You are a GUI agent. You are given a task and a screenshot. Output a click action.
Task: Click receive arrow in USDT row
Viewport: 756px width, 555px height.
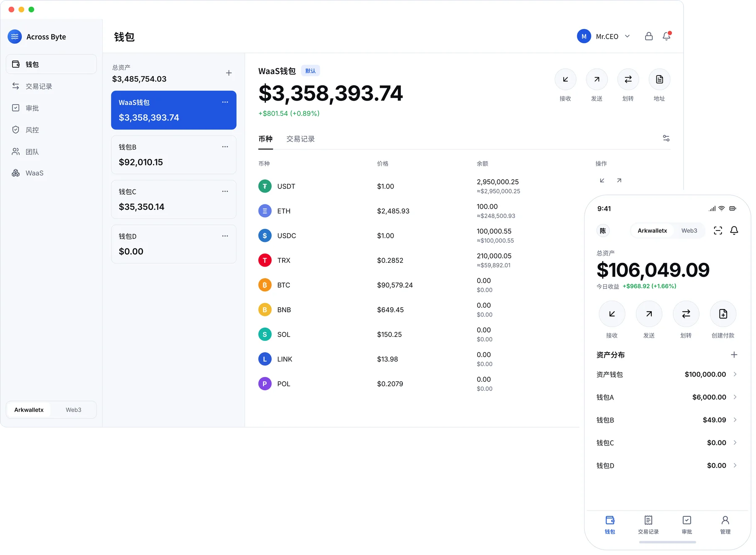(602, 181)
